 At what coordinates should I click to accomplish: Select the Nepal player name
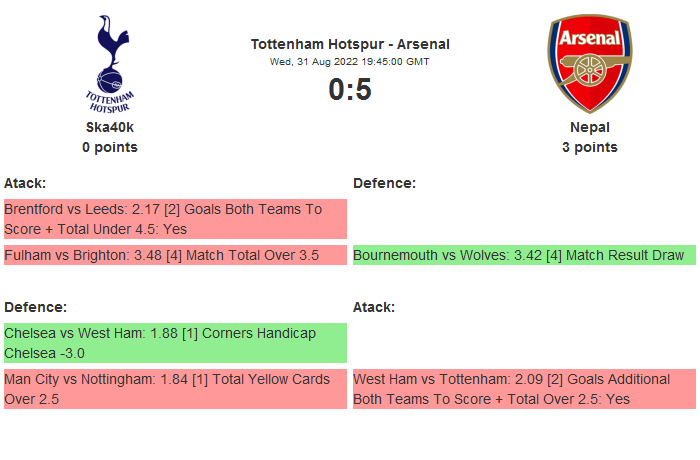pos(590,127)
